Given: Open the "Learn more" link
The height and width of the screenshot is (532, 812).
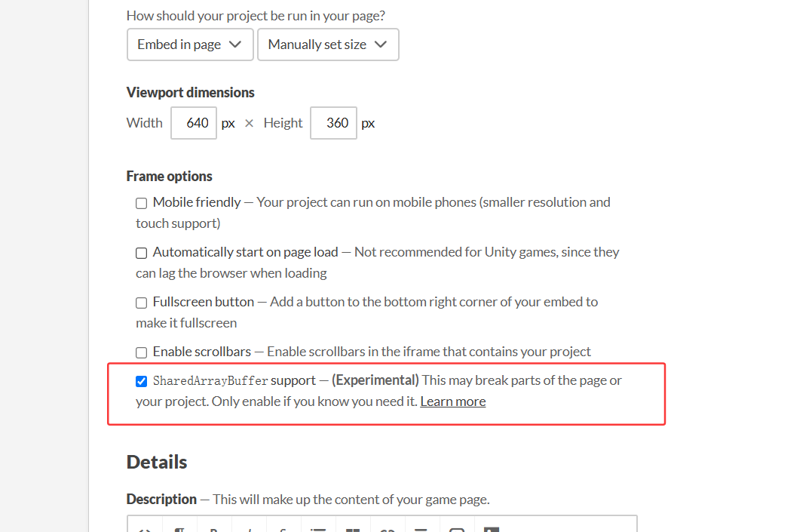Looking at the screenshot, I should tap(452, 401).
